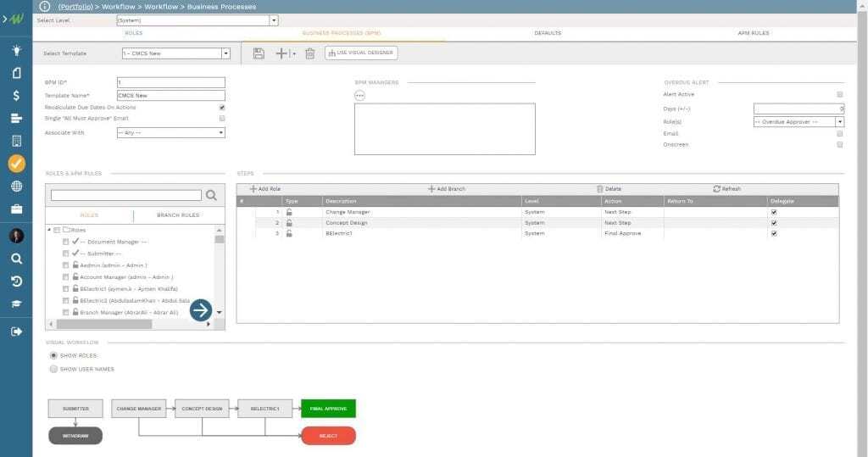Open the scheduling bars icon in sidebar
The width and height of the screenshot is (868, 457).
(x=17, y=118)
